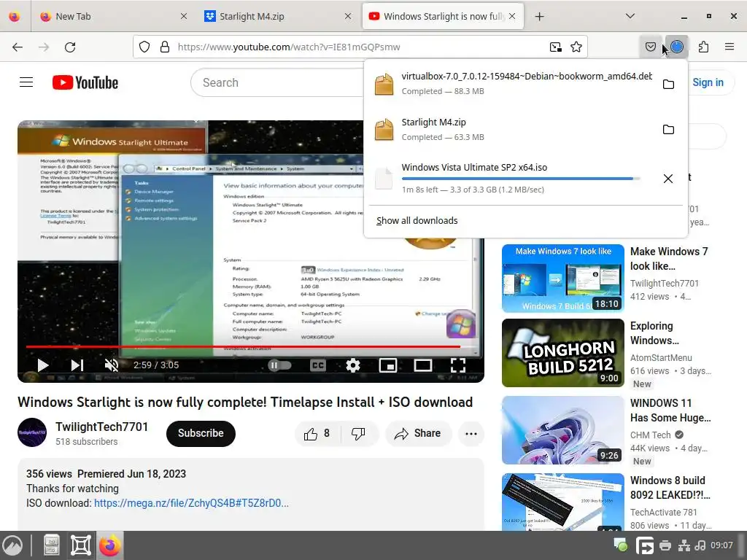This screenshot has height=560, width=747.
Task: Like the video
Action: click(318, 433)
